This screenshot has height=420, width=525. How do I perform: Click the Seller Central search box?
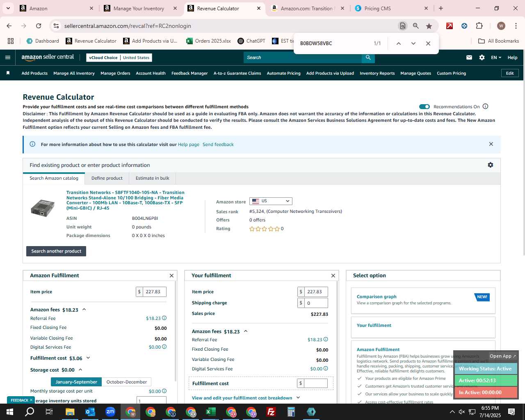(303, 57)
